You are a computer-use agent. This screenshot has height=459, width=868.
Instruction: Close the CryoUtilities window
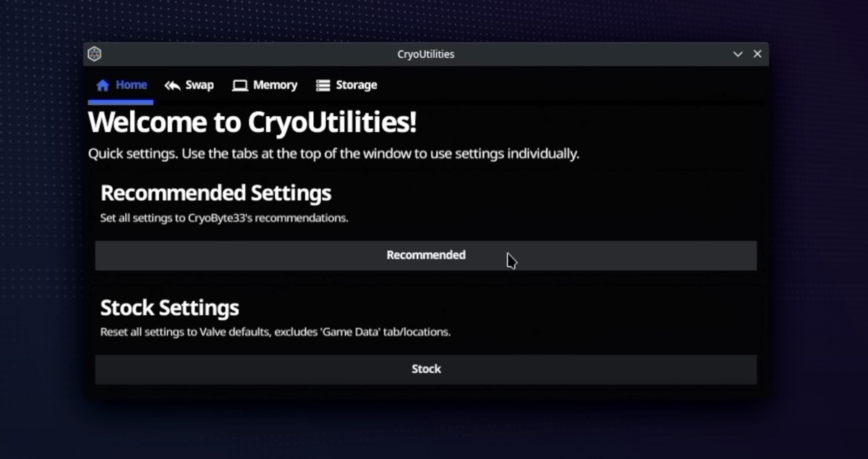pos(757,54)
